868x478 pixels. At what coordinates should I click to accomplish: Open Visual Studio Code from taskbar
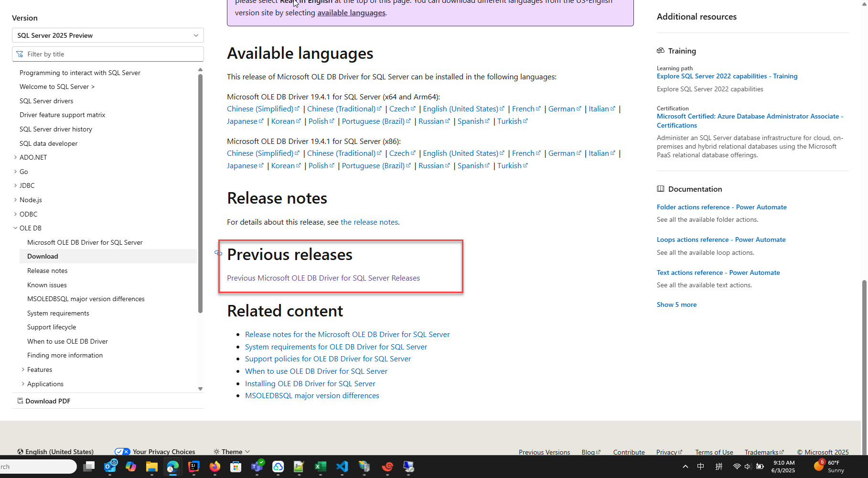pyautogui.click(x=342, y=467)
